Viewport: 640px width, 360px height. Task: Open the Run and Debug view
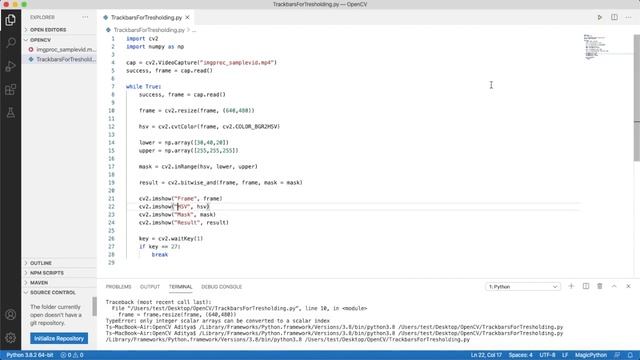click(11, 66)
